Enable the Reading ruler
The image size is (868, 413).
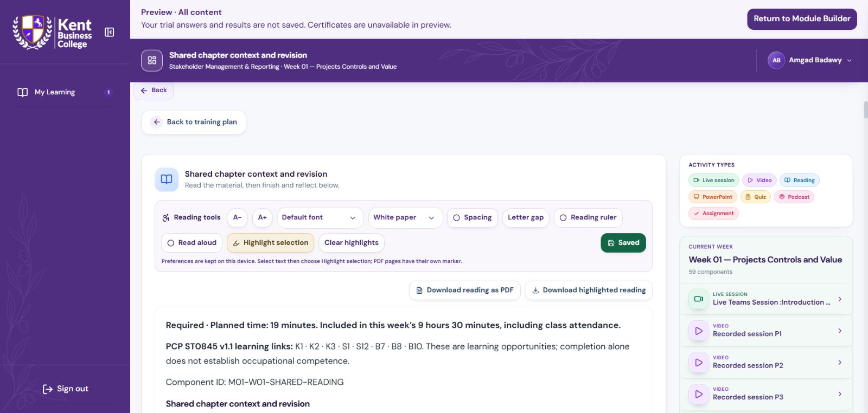coord(588,217)
